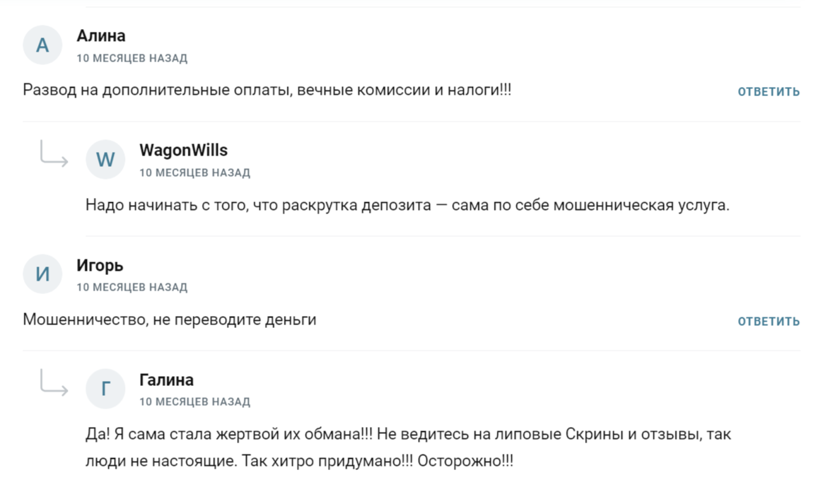The width and height of the screenshot is (828, 504).
Task: Open the WagonWills username
Action: [183, 150]
